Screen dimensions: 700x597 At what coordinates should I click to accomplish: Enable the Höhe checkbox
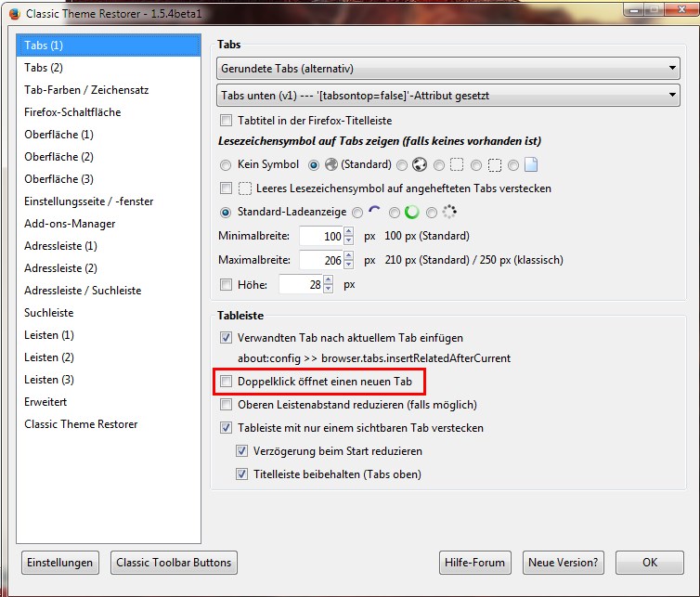[226, 285]
